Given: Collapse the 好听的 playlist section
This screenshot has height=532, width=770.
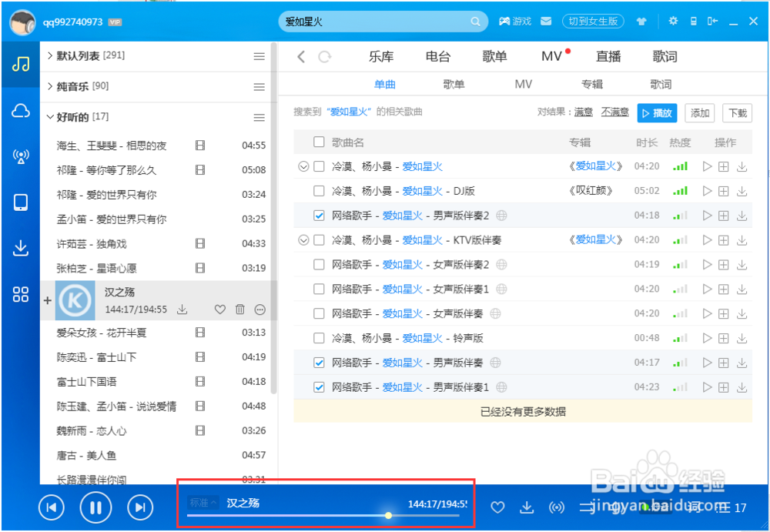Looking at the screenshot, I should pyautogui.click(x=51, y=116).
